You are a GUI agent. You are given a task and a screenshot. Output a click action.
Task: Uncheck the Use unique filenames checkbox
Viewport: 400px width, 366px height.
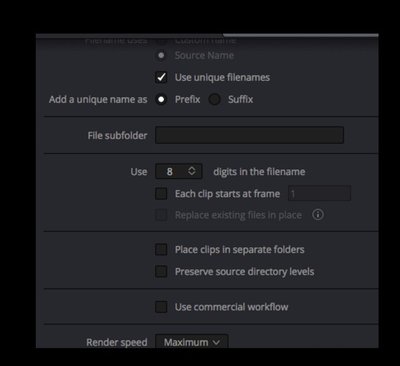(161, 77)
